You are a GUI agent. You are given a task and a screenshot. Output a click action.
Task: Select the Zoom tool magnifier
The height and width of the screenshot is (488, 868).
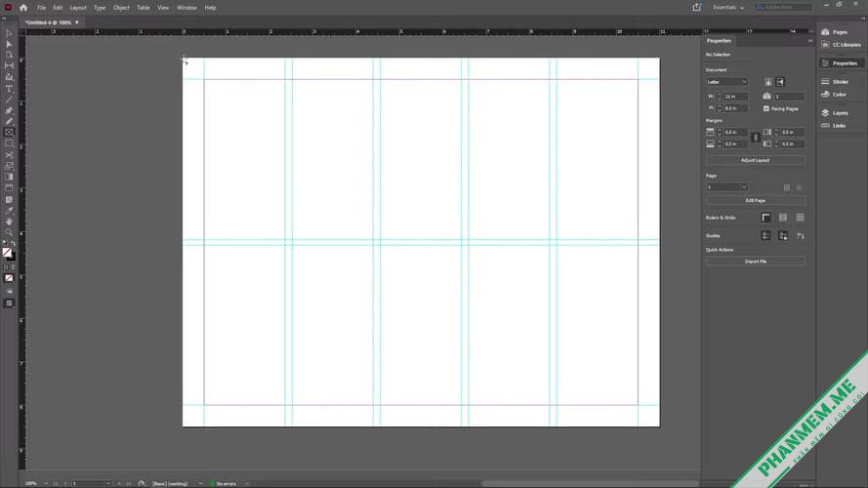click(9, 232)
